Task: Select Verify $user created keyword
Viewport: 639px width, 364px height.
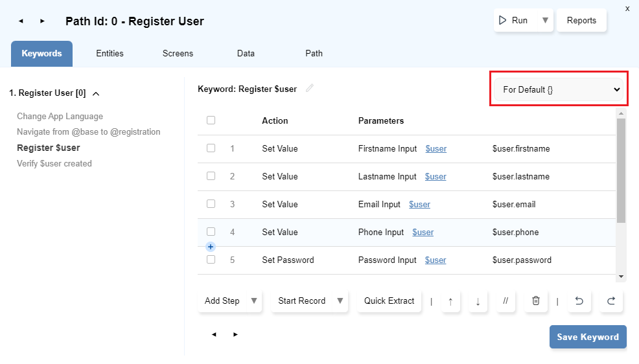Action: click(x=54, y=164)
